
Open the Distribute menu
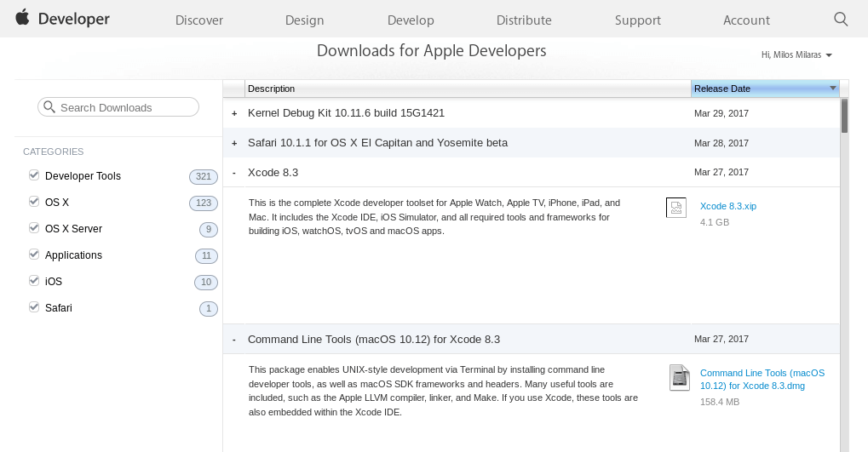point(524,20)
